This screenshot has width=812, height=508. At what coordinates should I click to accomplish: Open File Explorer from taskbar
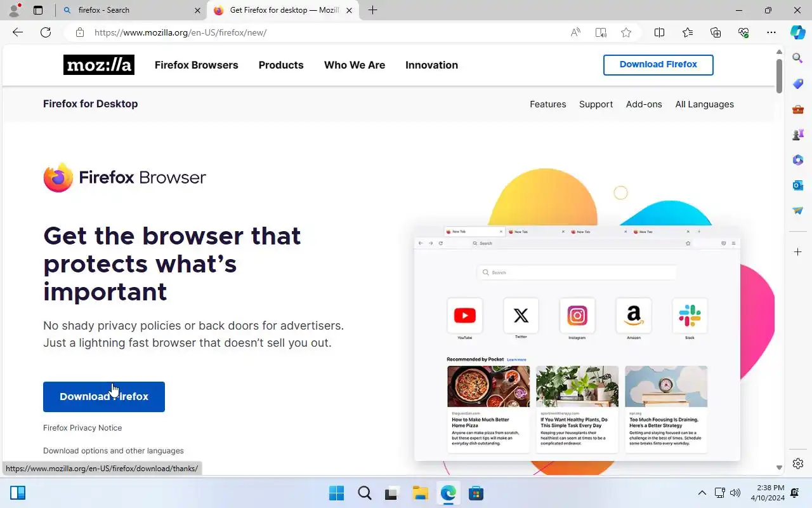click(420, 493)
